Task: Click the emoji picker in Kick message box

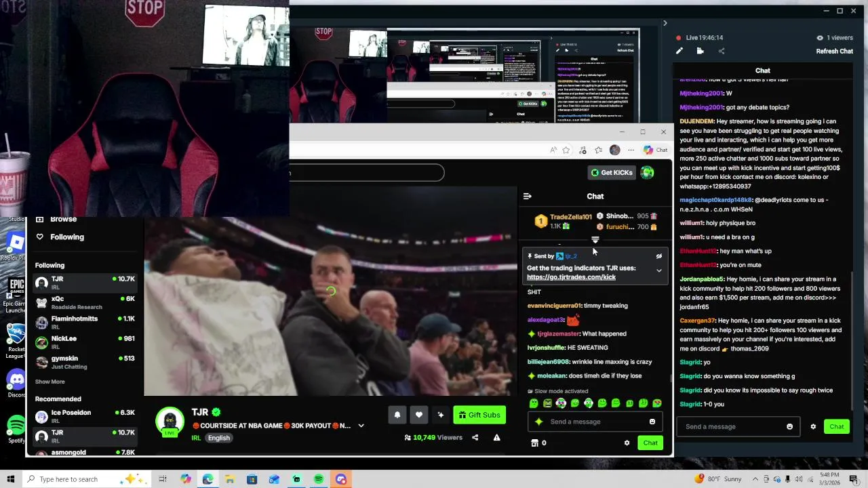Action: tap(652, 422)
